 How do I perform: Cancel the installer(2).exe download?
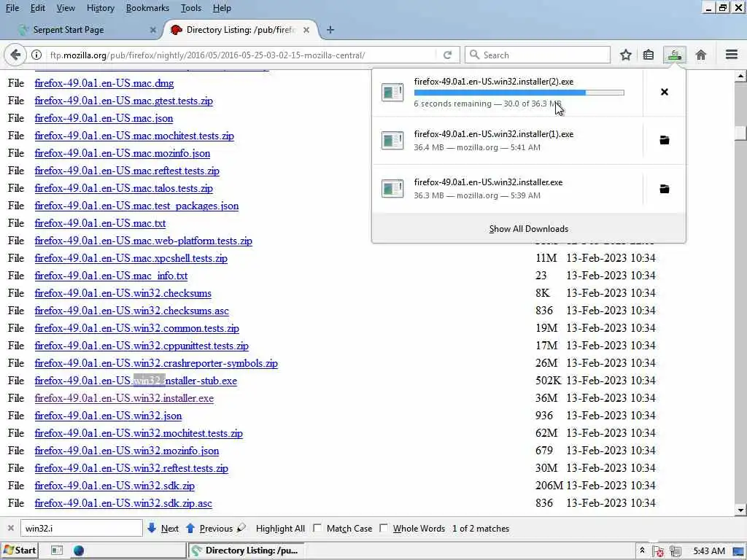click(664, 92)
